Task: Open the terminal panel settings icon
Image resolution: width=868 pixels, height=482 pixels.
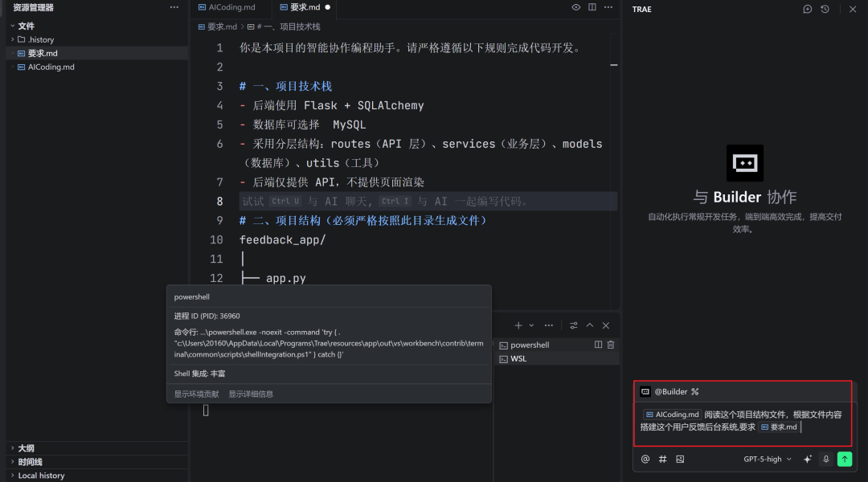Action: pyautogui.click(x=574, y=325)
